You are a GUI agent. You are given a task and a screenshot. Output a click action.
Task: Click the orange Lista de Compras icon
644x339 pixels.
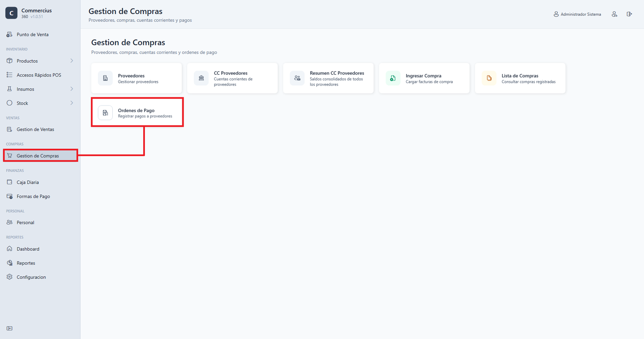coord(489,78)
